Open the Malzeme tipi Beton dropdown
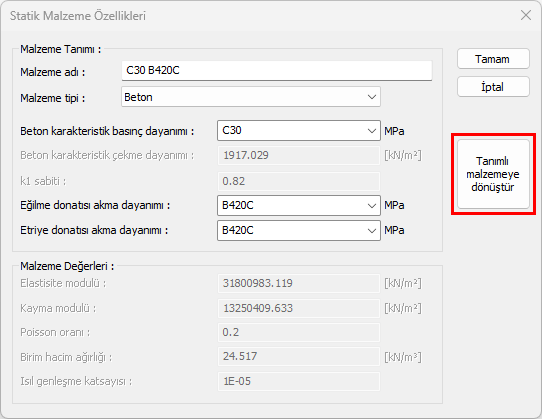 point(251,97)
